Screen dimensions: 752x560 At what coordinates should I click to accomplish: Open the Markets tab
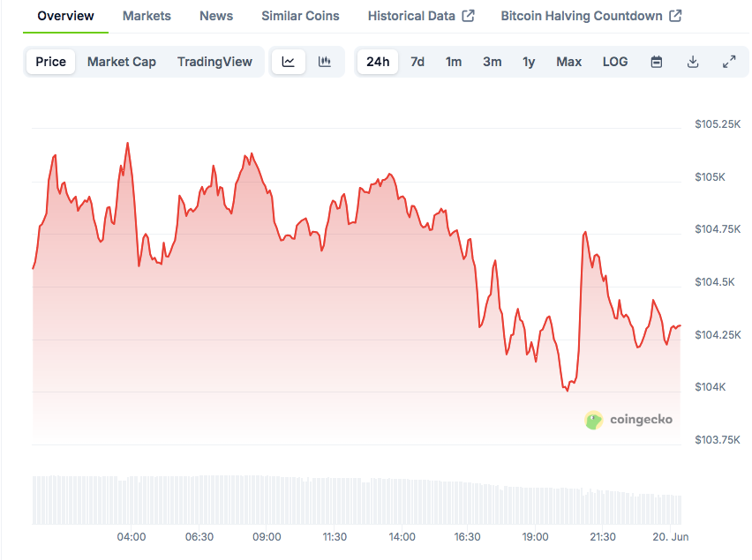[147, 16]
